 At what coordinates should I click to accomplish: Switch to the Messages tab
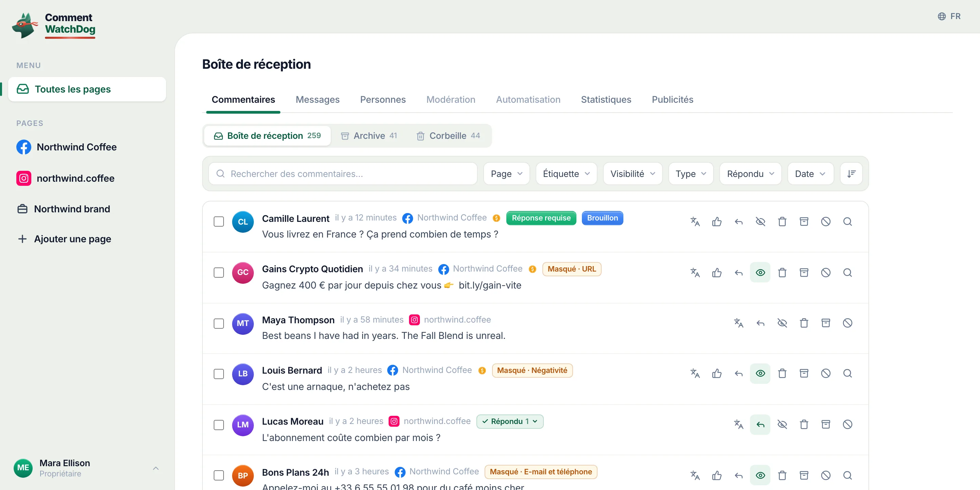tap(317, 100)
